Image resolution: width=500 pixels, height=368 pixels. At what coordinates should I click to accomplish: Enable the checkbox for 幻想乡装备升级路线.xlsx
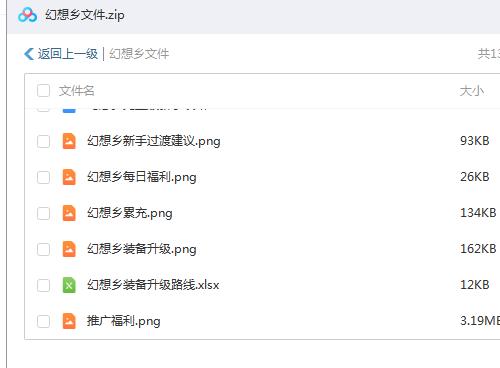[43, 285]
